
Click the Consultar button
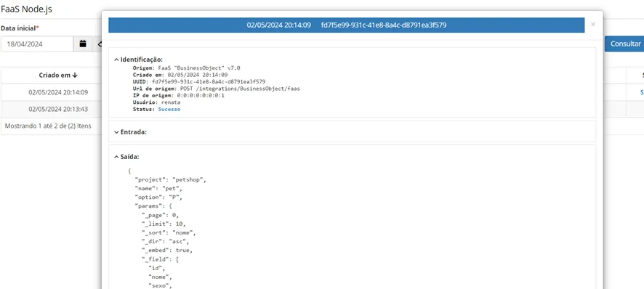(625, 44)
